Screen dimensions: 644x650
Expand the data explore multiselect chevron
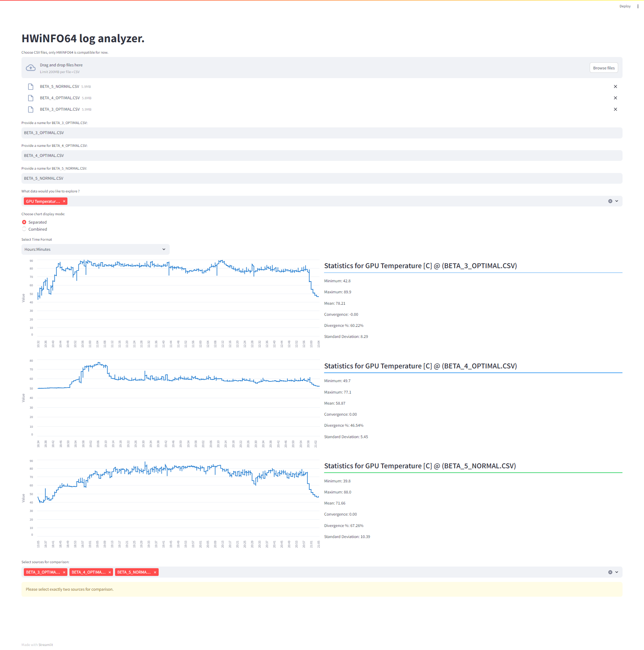tap(616, 201)
